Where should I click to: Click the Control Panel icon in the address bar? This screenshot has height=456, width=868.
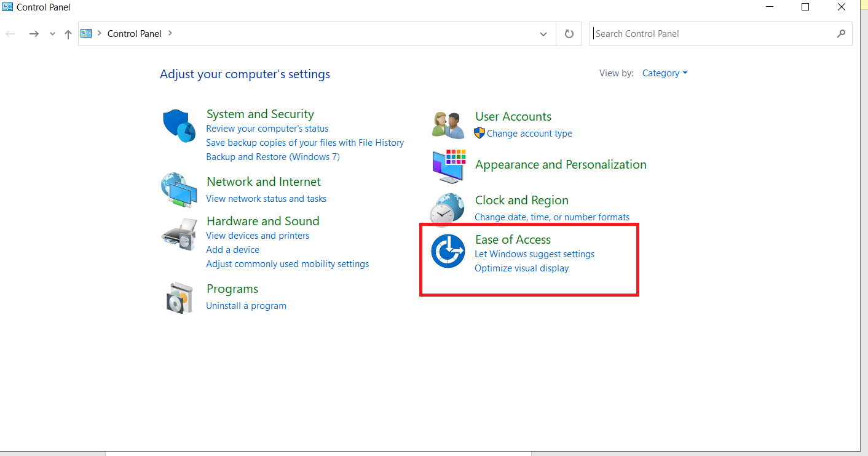pyautogui.click(x=86, y=33)
